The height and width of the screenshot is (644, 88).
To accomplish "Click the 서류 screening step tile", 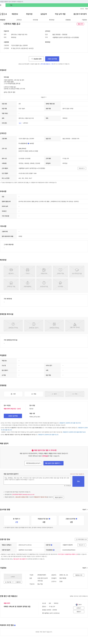I will pyautogui.click(x=13, y=394).
